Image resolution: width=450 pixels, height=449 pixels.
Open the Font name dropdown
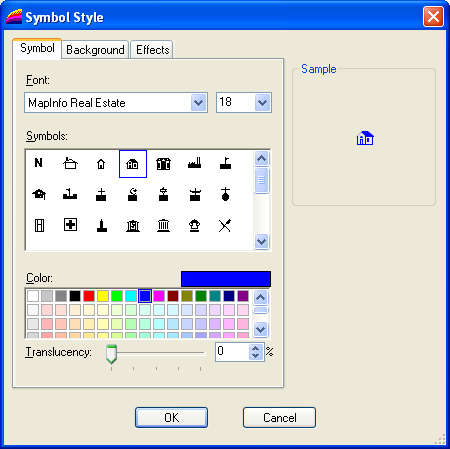coord(199,103)
